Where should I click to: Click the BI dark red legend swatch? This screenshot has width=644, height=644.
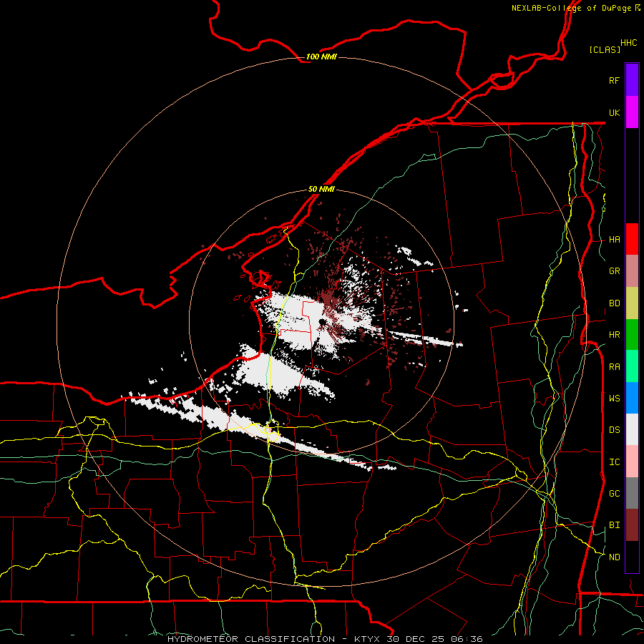coord(632,525)
